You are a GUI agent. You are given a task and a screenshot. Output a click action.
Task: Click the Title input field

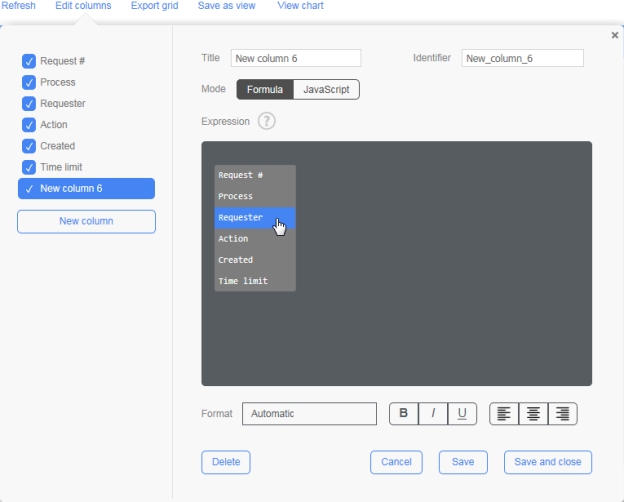coord(295,58)
